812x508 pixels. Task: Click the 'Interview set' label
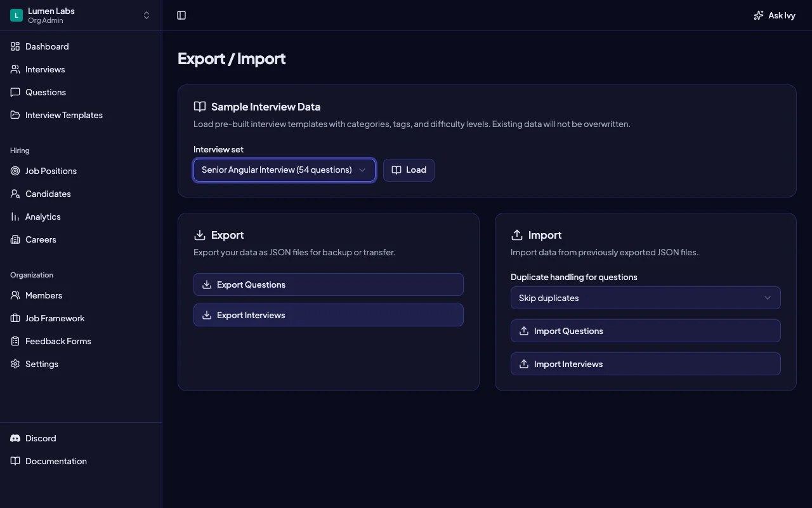pos(218,149)
